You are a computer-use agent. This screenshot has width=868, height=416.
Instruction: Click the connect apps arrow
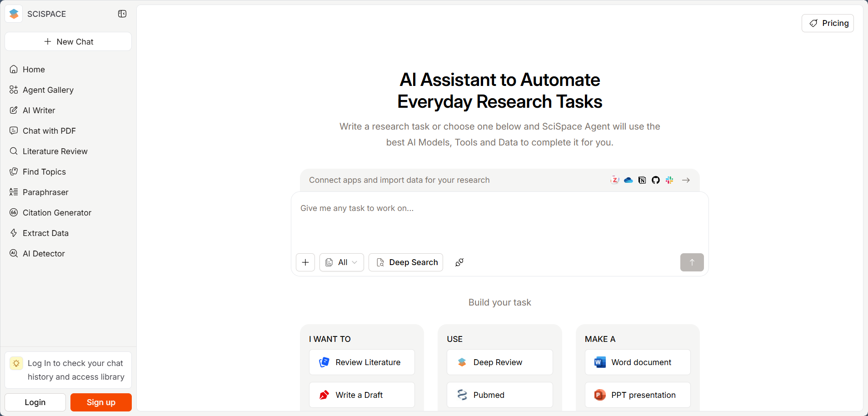click(686, 180)
